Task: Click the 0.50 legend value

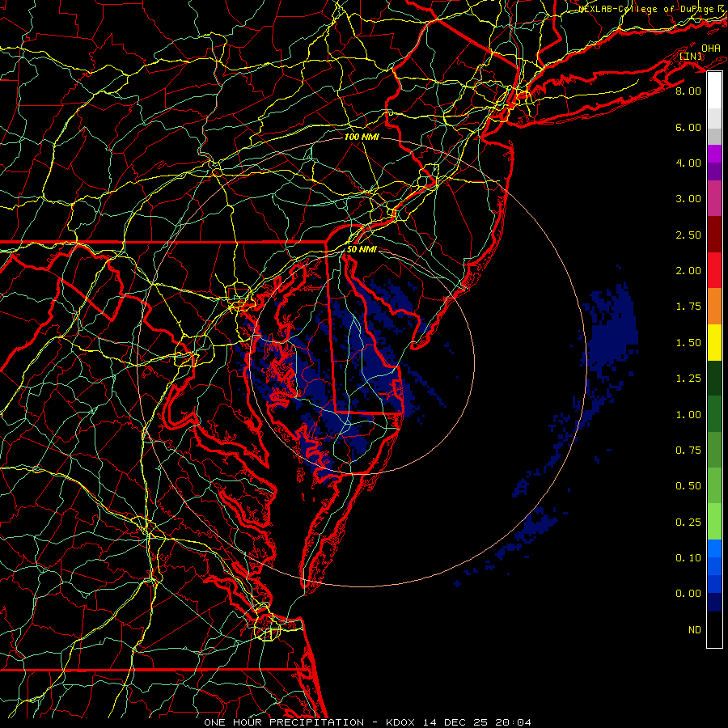Action: [688, 485]
